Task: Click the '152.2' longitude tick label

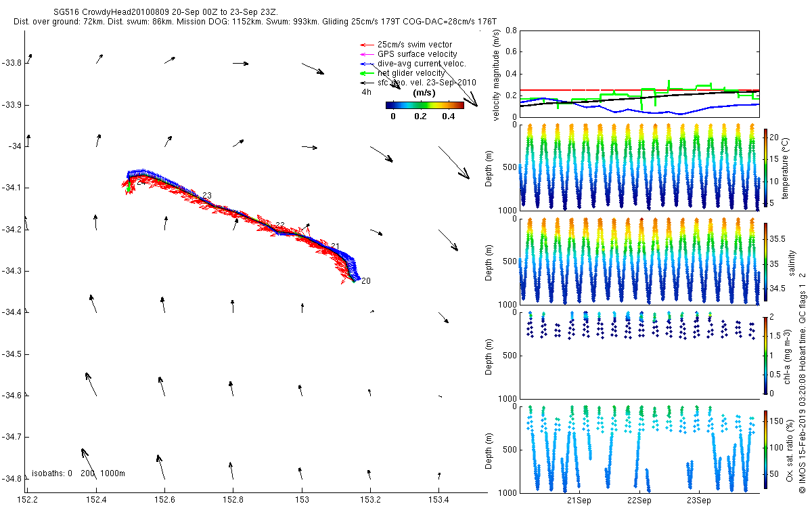Action: tap(28, 499)
